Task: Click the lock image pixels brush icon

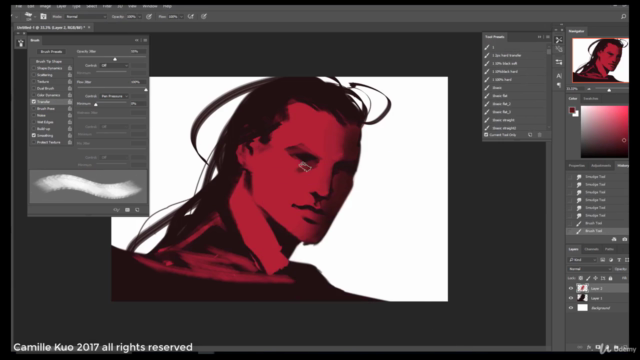Action: pos(588,278)
